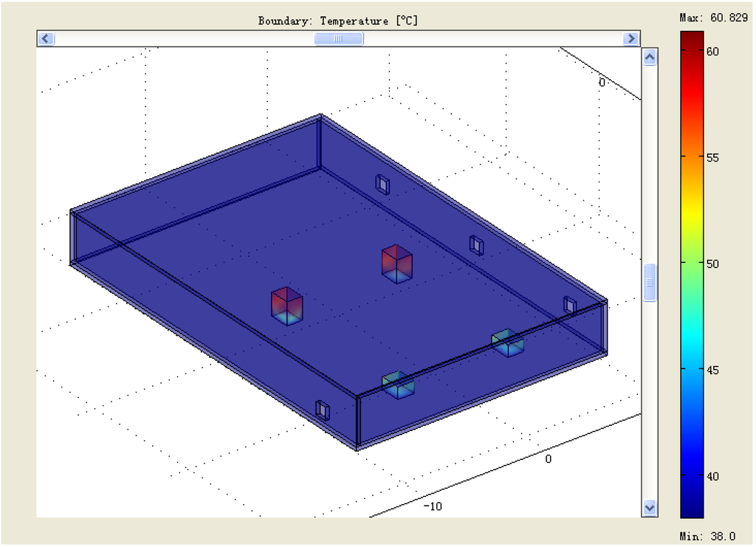The width and height of the screenshot is (756, 547).
Task: Click vertical scrollbar track above the thumb
Action: click(650, 162)
